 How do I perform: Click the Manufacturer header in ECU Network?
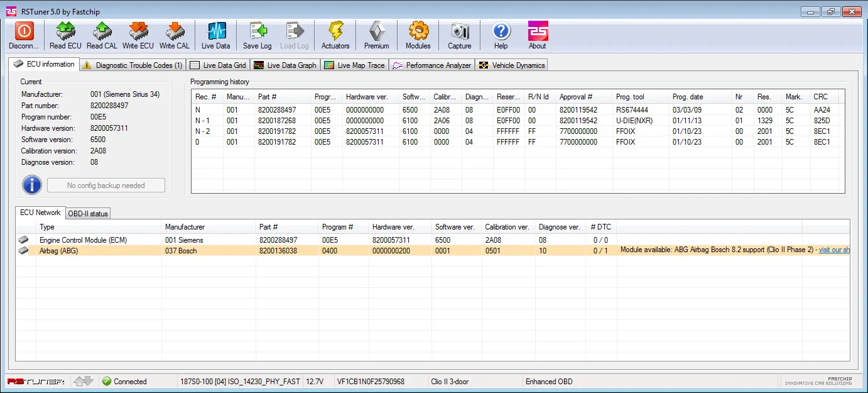209,227
